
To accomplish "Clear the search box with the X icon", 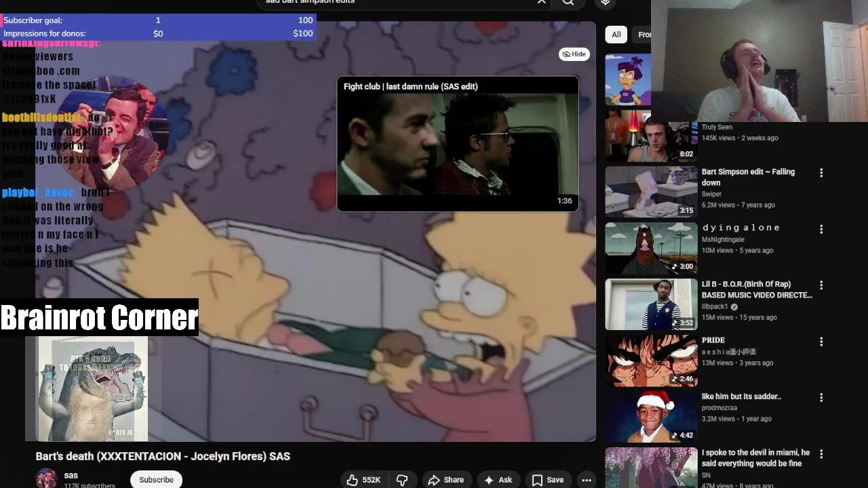I will 541,2.
